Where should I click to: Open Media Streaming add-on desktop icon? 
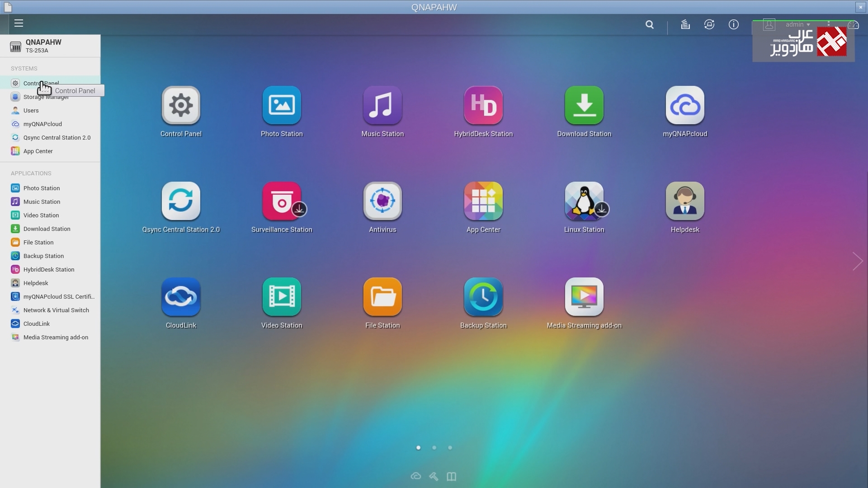[584, 297]
